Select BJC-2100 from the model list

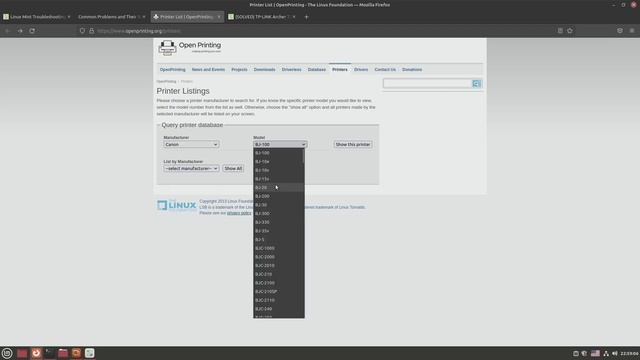click(x=278, y=283)
